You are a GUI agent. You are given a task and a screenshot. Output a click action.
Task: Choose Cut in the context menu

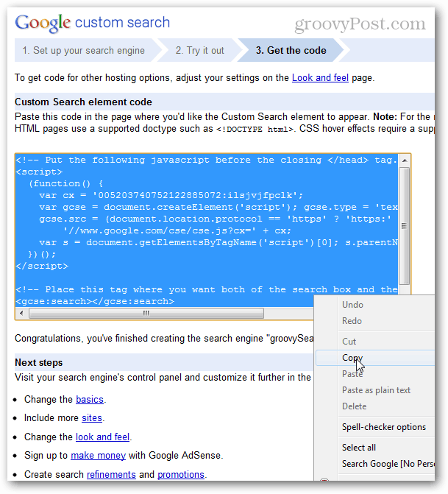(349, 341)
